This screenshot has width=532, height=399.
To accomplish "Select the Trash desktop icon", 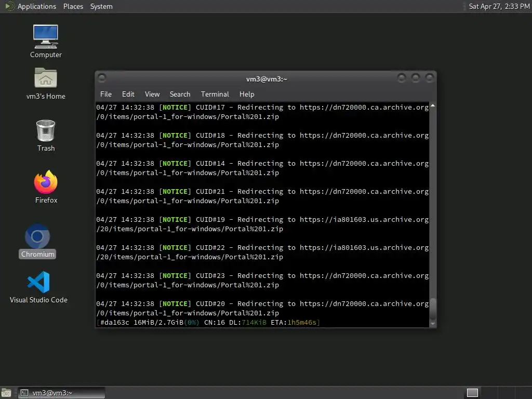I will coord(46,136).
